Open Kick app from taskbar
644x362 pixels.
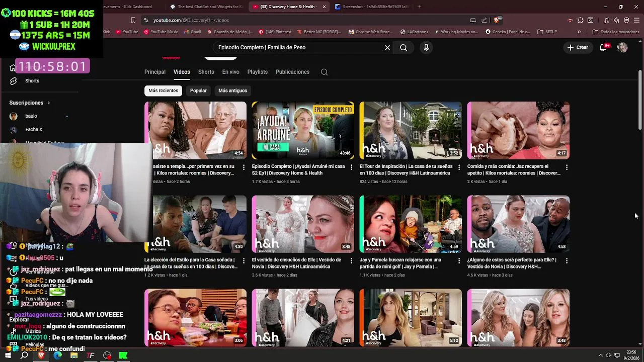tap(123, 355)
